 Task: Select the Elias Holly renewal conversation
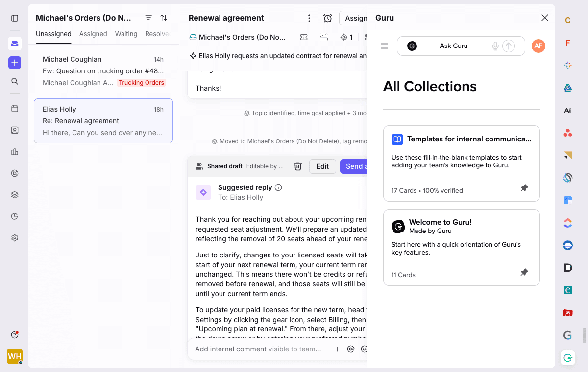pos(103,121)
